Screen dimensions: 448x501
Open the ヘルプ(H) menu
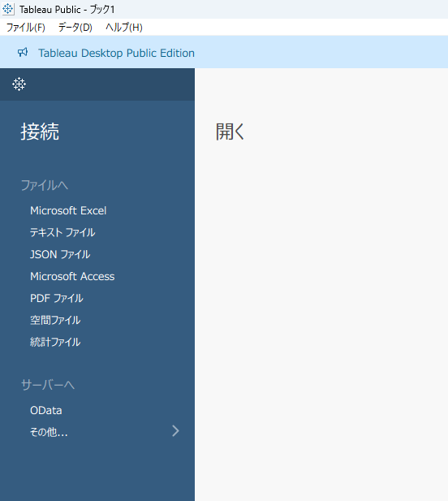124,28
